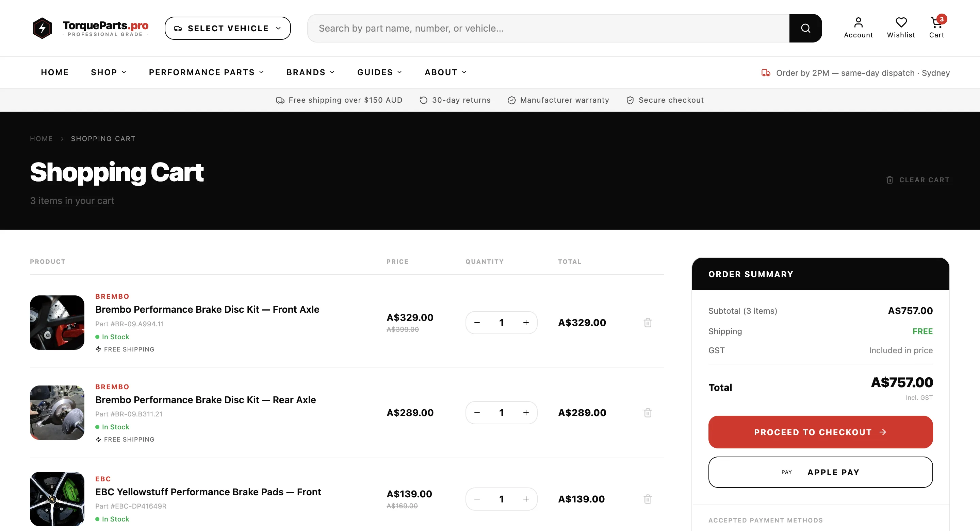Image resolution: width=980 pixels, height=531 pixels.
Task: Open the GUIDES navigation menu
Action: 379,72
